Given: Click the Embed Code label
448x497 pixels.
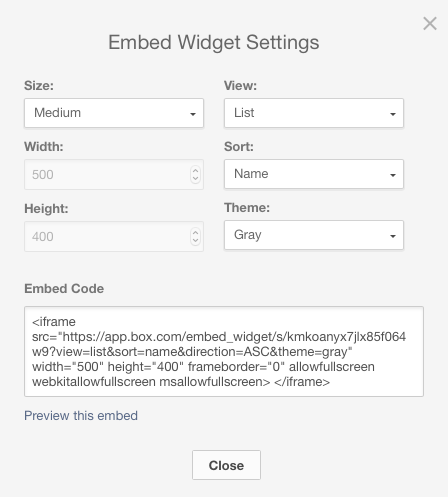Looking at the screenshot, I should point(64,289).
